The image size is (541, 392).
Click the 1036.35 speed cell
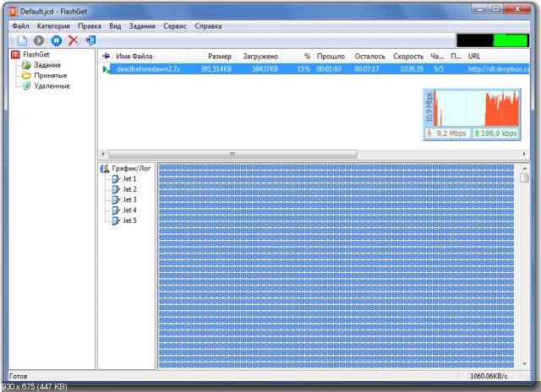coord(412,69)
